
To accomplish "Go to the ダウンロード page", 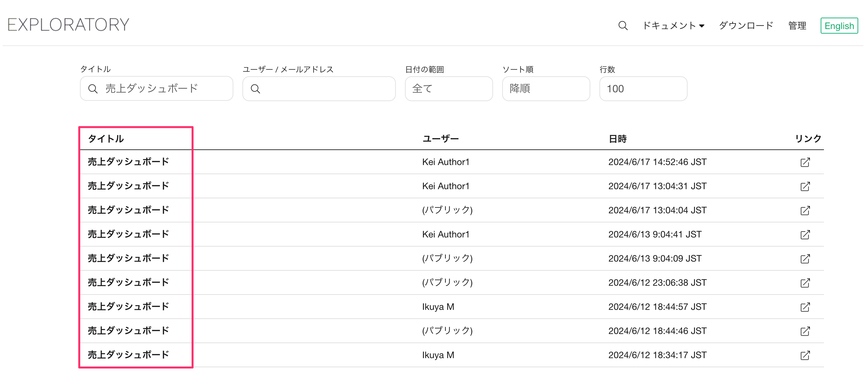I will [x=746, y=25].
